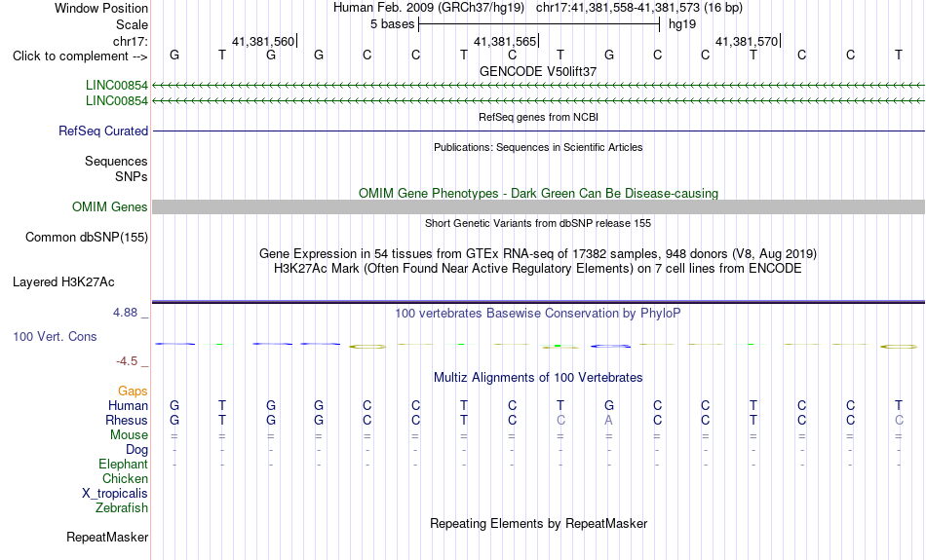Click the gray OMIM Genes bar
This screenshot has width=926, height=560.
(x=538, y=206)
